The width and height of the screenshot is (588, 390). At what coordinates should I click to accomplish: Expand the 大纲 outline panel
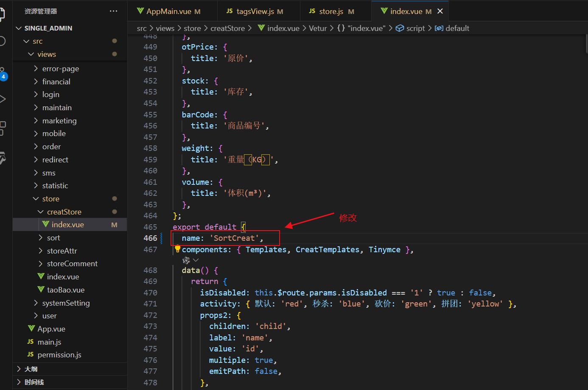70,369
